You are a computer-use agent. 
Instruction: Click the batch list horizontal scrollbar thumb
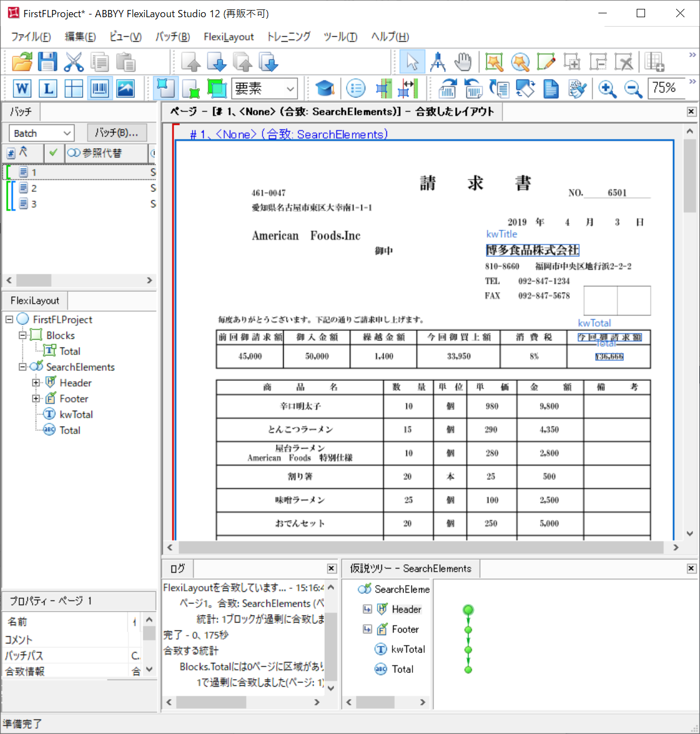[x=34, y=280]
